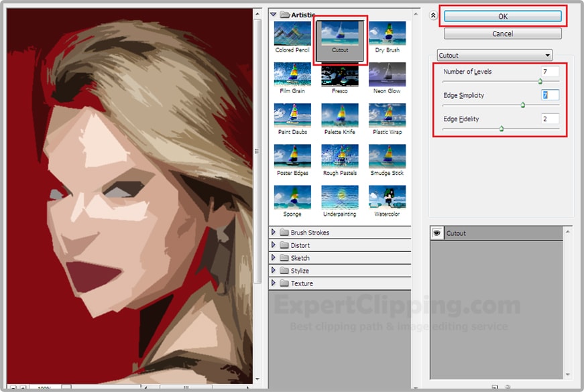The width and height of the screenshot is (584, 392).
Task: Expand the Distort filter category
Action: tap(274, 245)
